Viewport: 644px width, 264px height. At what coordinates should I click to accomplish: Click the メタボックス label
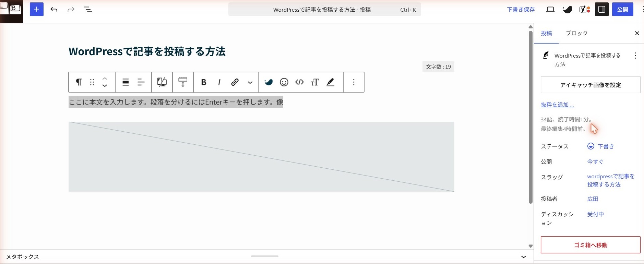23,257
